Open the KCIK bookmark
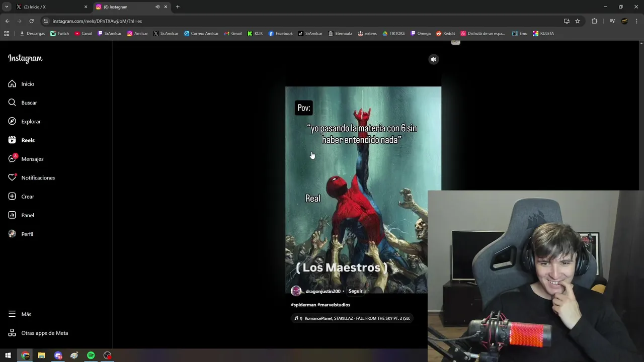 coord(255,34)
